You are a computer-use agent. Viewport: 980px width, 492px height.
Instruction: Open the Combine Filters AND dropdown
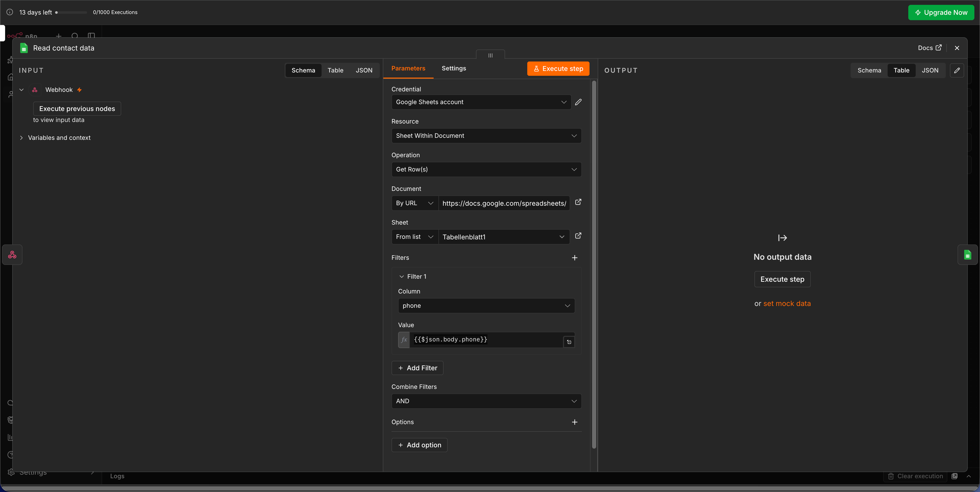[486, 401]
